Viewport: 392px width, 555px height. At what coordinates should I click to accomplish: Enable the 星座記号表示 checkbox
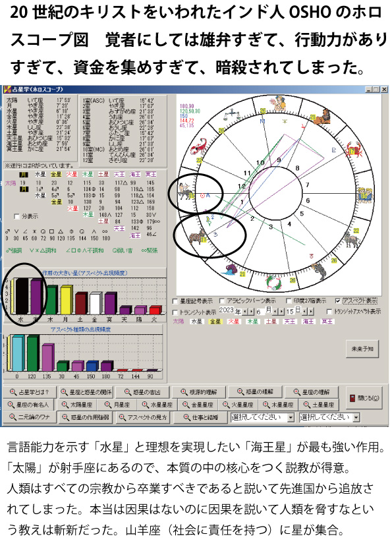coord(175,301)
